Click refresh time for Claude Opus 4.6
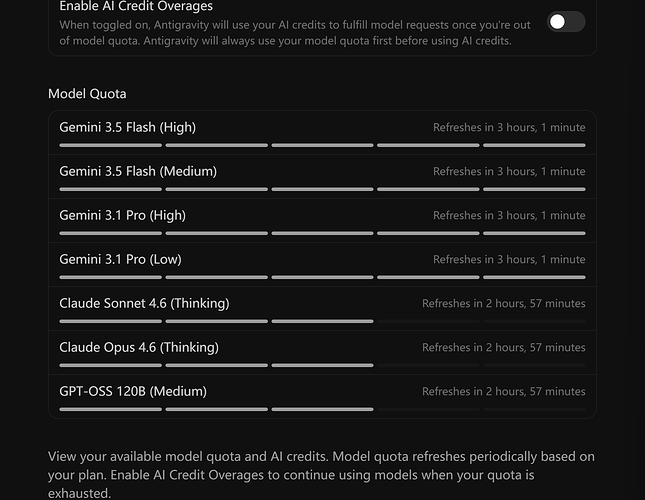The width and height of the screenshot is (645, 500). (504, 347)
